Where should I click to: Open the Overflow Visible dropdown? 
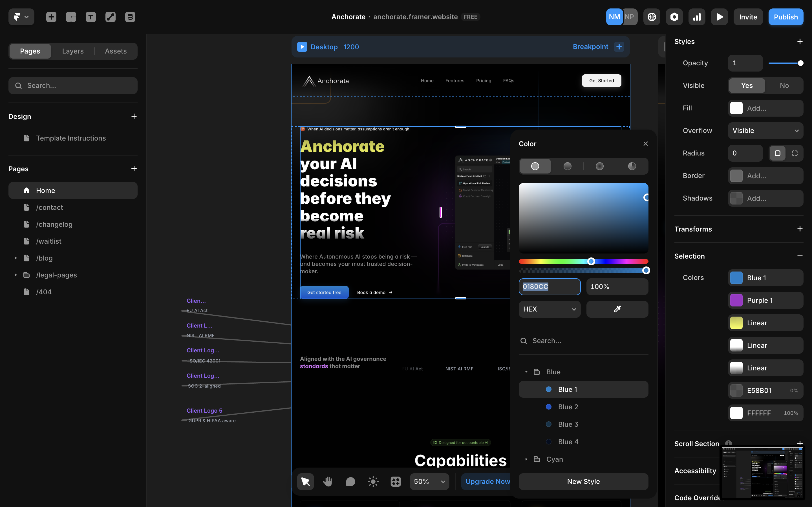click(765, 131)
